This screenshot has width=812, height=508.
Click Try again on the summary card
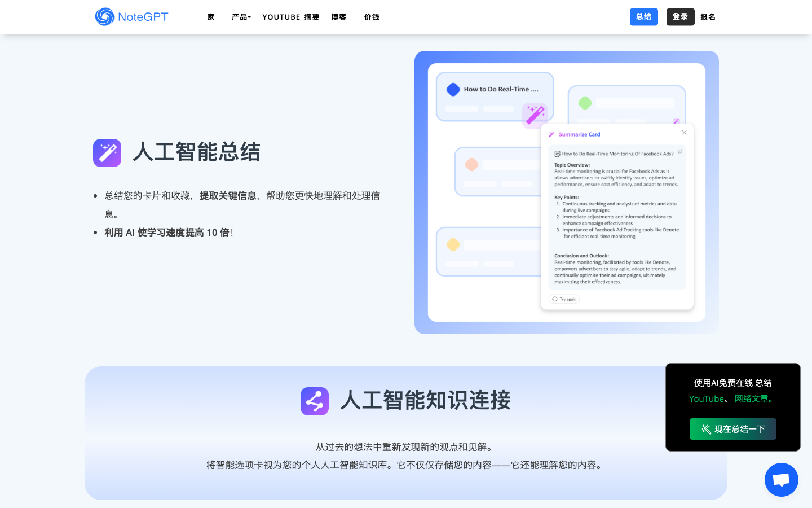click(564, 299)
